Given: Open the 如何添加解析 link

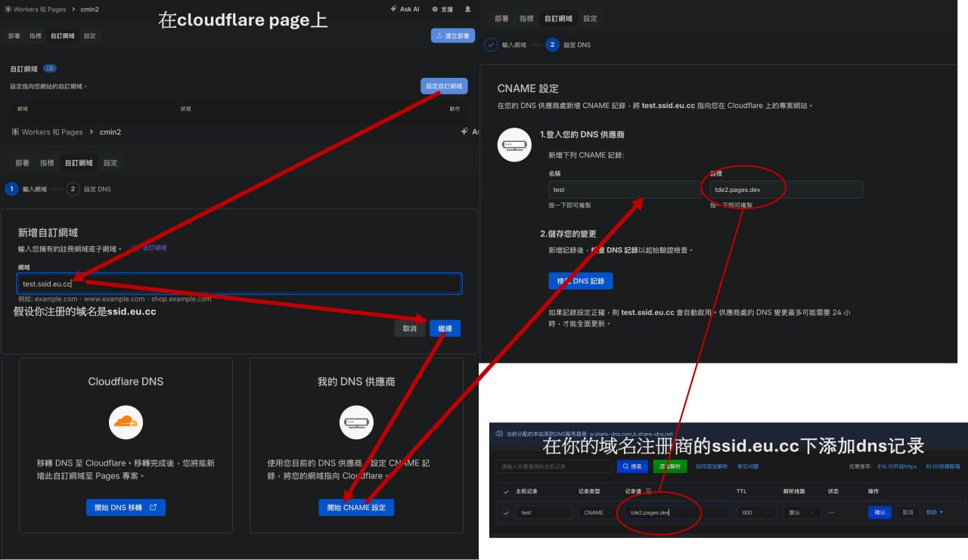Looking at the screenshot, I should (712, 466).
